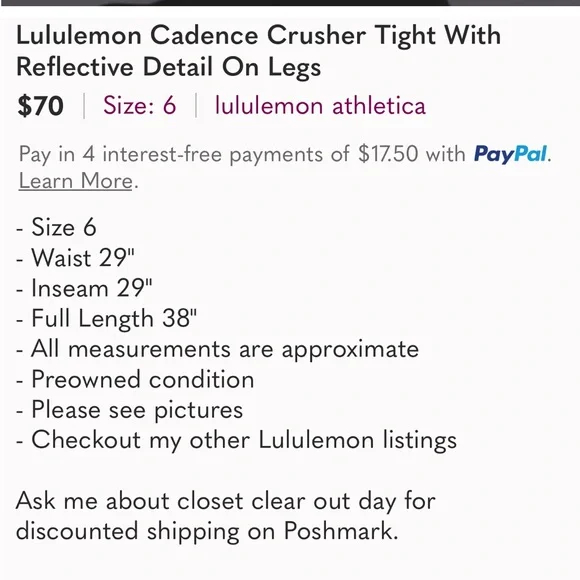Click the $70 listing price
Image resolution: width=580 pixels, height=580 pixels.
click(x=40, y=106)
